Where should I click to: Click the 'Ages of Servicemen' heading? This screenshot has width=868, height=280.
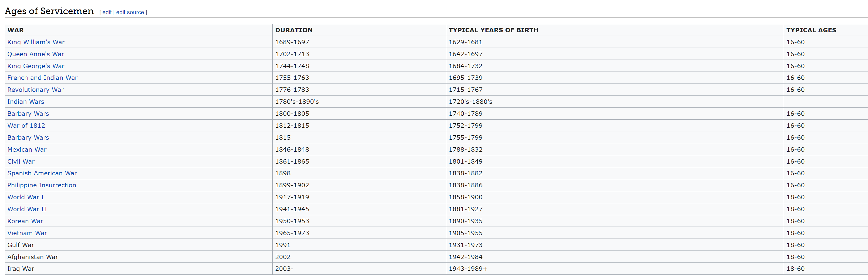point(49,11)
